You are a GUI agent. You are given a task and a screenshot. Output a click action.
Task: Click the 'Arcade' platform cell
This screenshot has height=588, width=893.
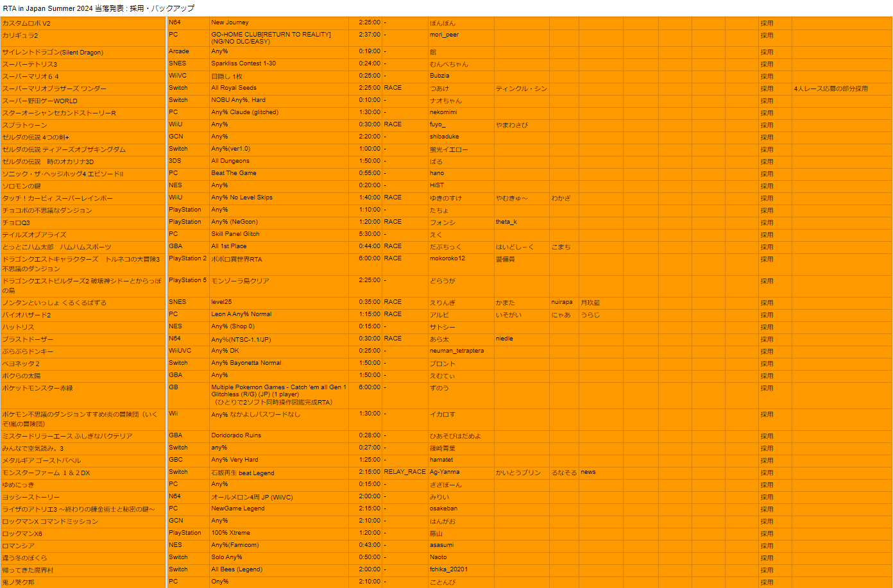click(188, 53)
